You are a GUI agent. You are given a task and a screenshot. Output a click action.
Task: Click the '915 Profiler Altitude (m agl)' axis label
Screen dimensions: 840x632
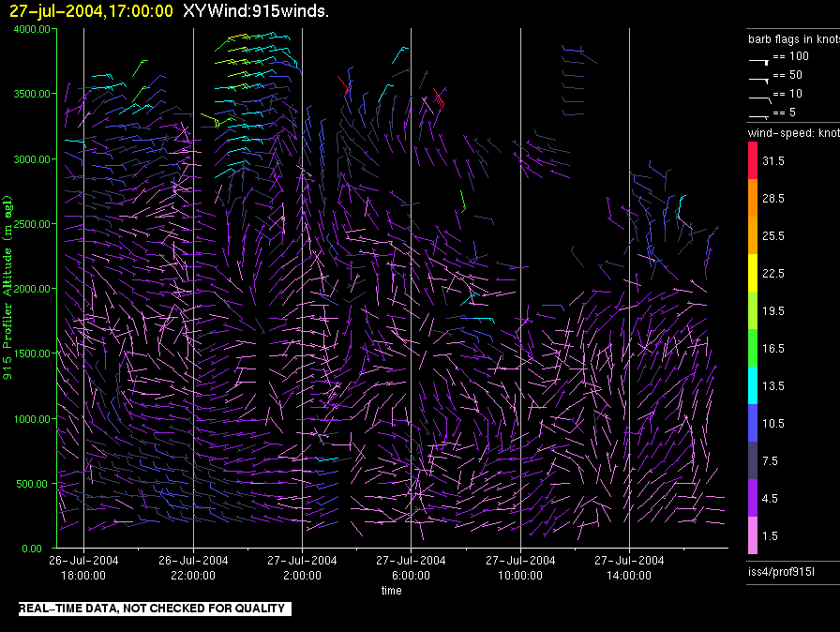[x=7, y=288]
